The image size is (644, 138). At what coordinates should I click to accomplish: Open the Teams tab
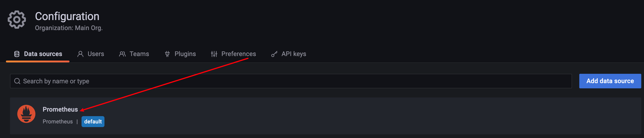tap(139, 54)
